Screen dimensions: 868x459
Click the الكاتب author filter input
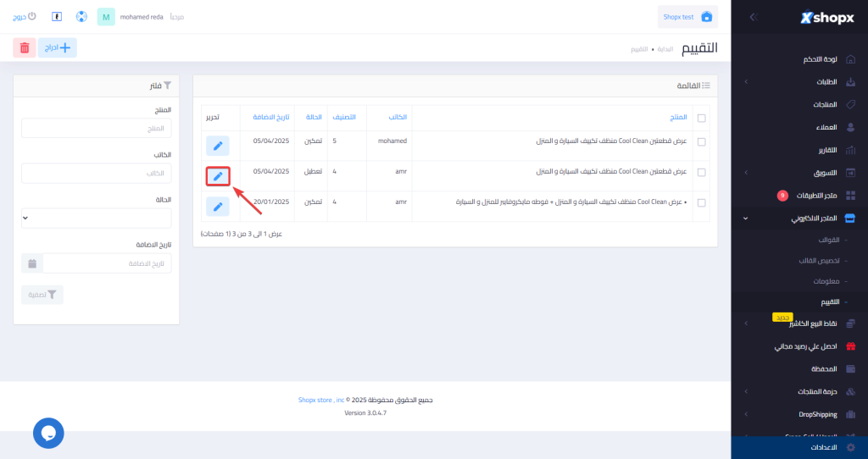tap(96, 173)
